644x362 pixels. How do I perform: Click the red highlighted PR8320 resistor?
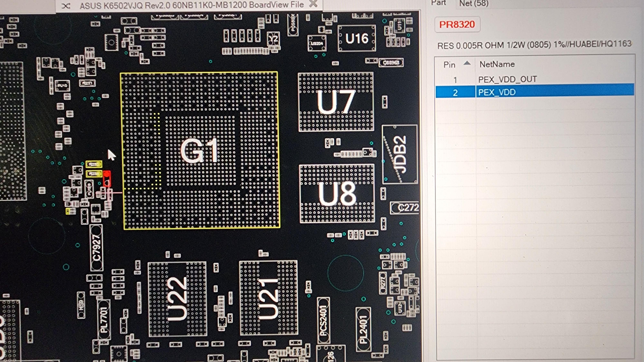[107, 178]
